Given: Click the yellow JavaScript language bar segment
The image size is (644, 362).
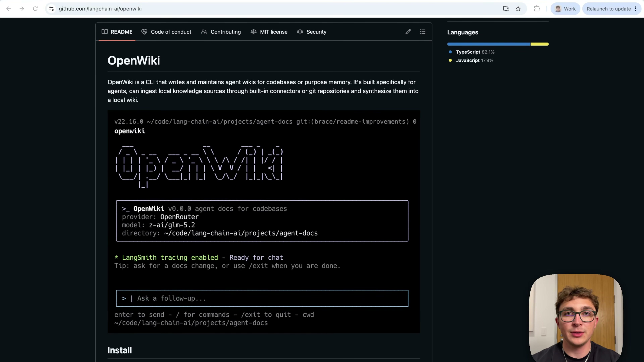Looking at the screenshot, I should [540, 44].
